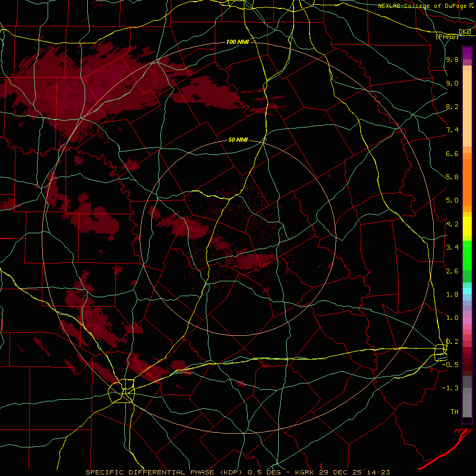Click the 8.2 value on the color scale
476x476 pixels.
click(x=452, y=106)
